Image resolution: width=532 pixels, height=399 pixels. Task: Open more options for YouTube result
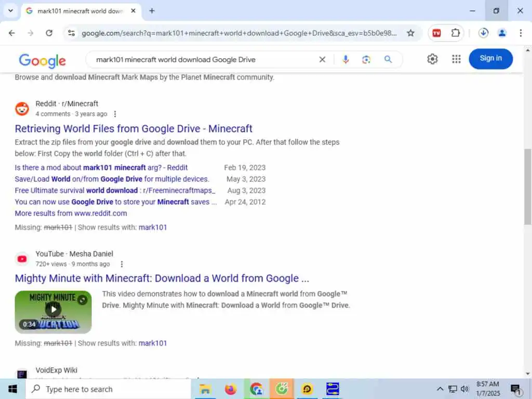[122, 264]
